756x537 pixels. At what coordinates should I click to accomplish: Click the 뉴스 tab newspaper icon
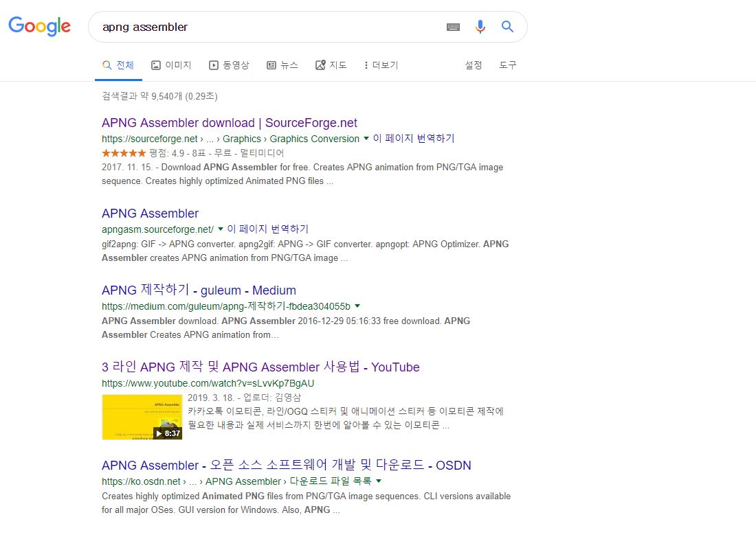tap(271, 65)
